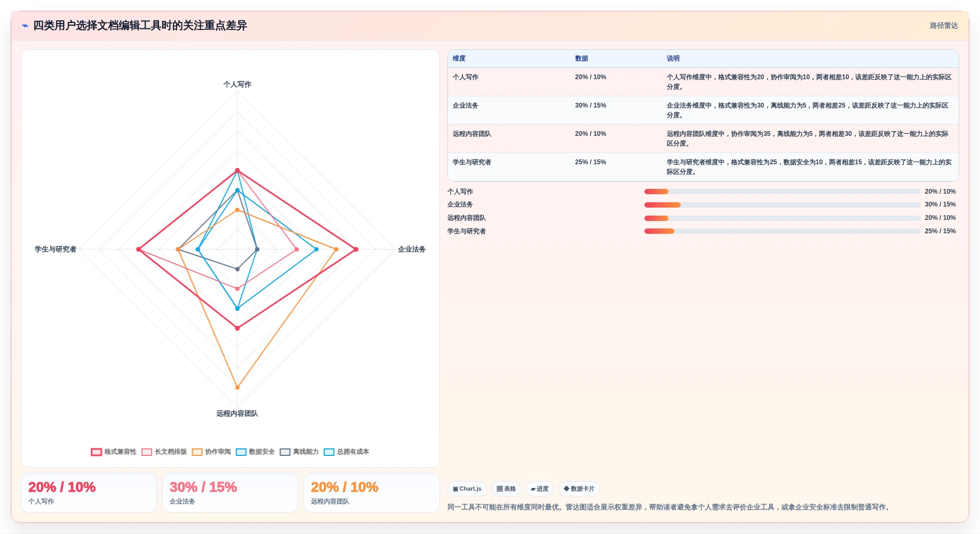Click the 个人写作 progress bar
The height and width of the screenshot is (534, 980).
coord(782,192)
